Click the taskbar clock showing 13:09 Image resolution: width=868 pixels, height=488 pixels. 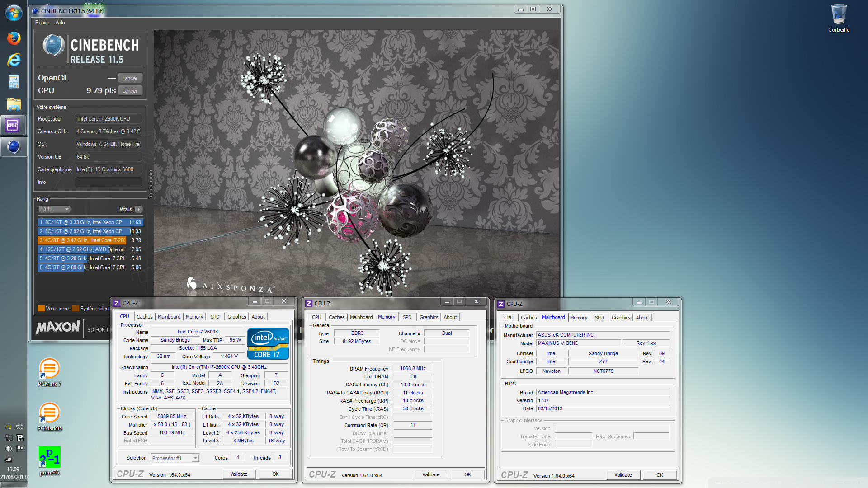click(x=13, y=469)
